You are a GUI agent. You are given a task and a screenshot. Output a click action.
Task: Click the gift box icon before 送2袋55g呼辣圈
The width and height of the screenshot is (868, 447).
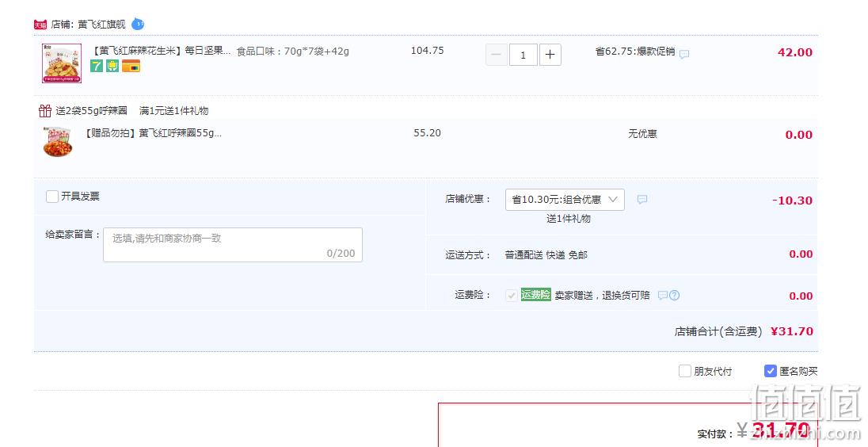(x=45, y=111)
